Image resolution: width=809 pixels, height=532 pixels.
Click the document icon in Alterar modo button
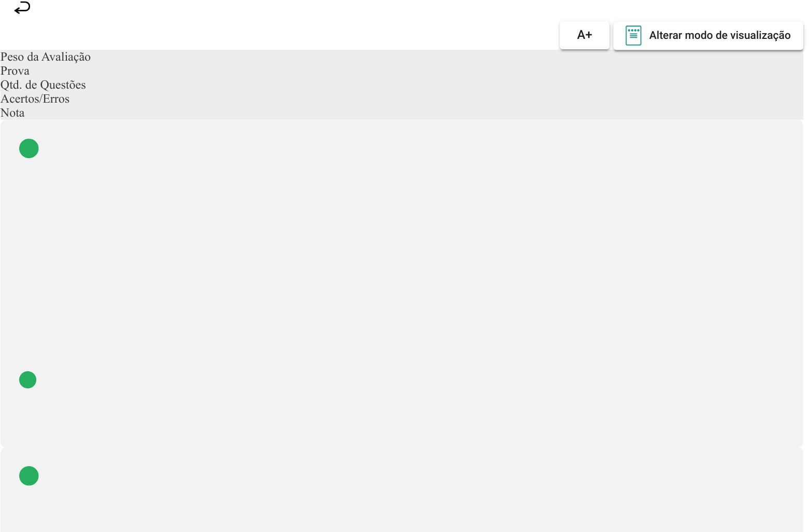[x=633, y=35]
